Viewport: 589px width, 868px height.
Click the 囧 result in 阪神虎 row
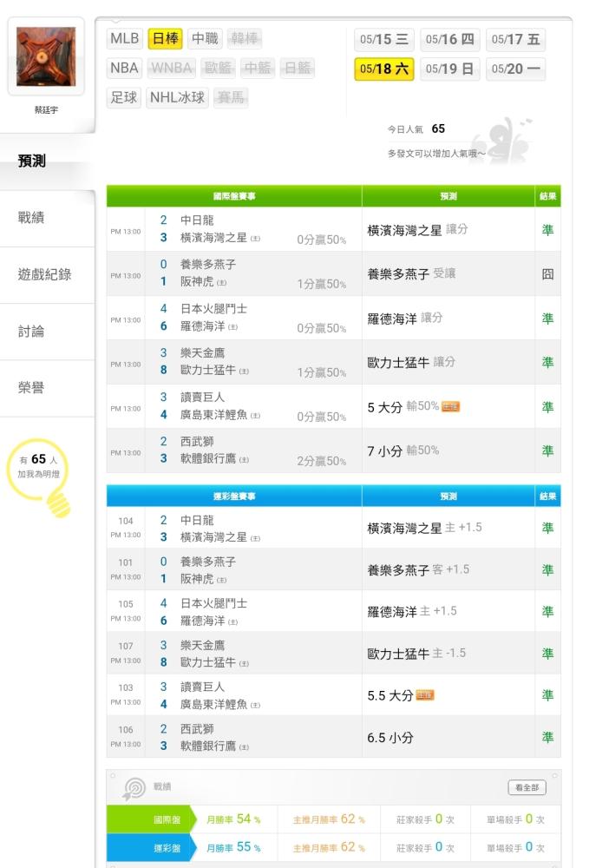(547, 274)
